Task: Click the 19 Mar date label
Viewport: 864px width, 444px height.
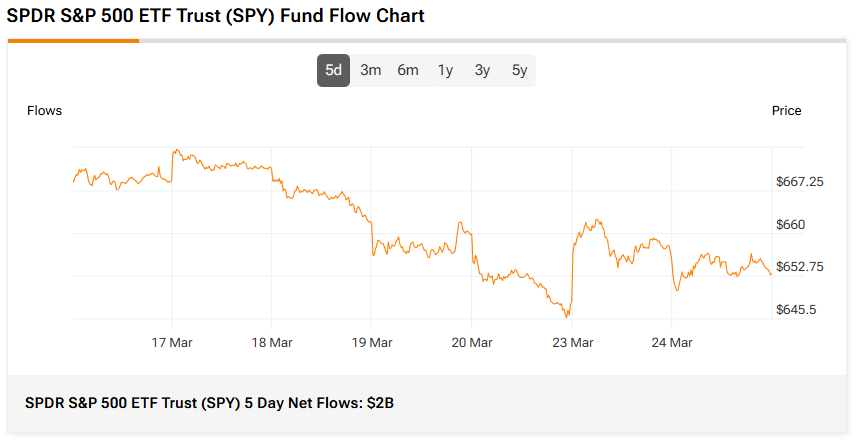Action: [x=372, y=343]
